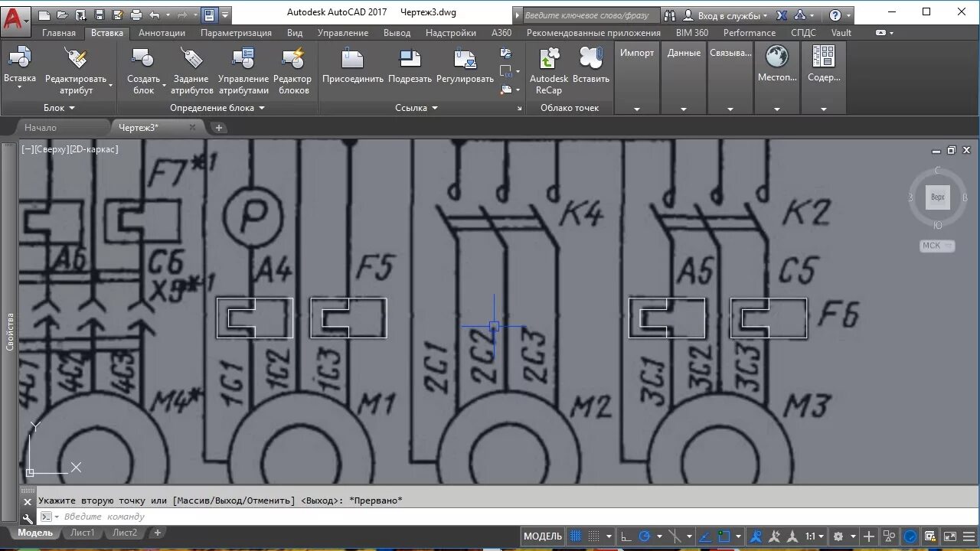Toggle Ortho mode in status bar
This screenshot has height=551, width=980.
click(626, 536)
